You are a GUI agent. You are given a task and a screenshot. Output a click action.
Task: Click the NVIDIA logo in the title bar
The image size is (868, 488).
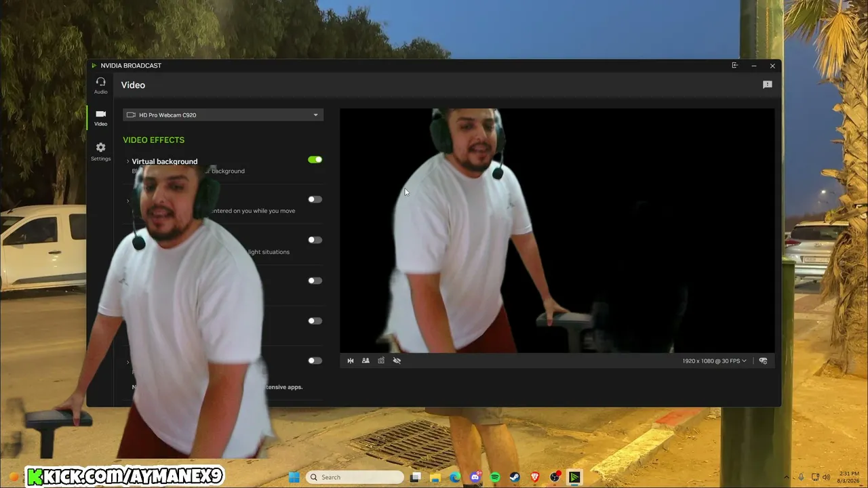tap(94, 66)
